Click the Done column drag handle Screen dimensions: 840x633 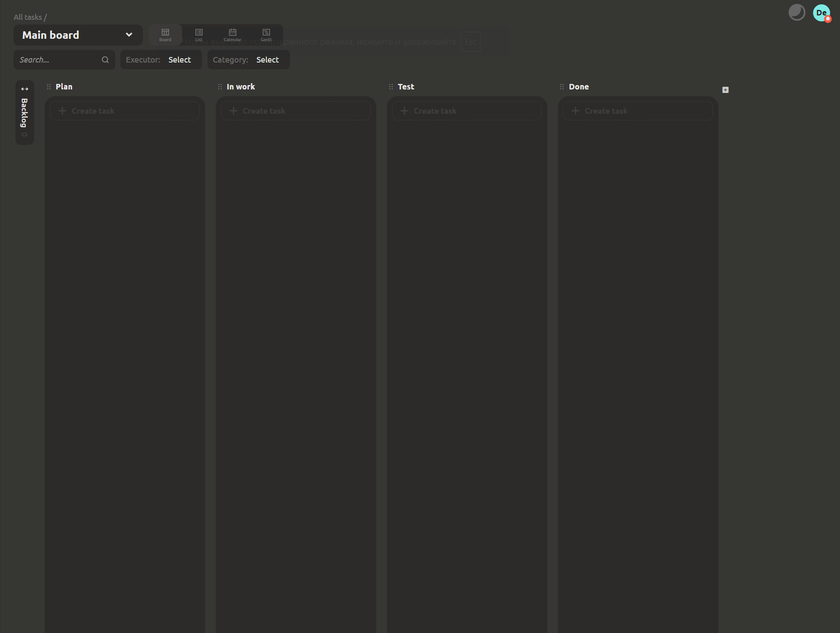pyautogui.click(x=562, y=87)
